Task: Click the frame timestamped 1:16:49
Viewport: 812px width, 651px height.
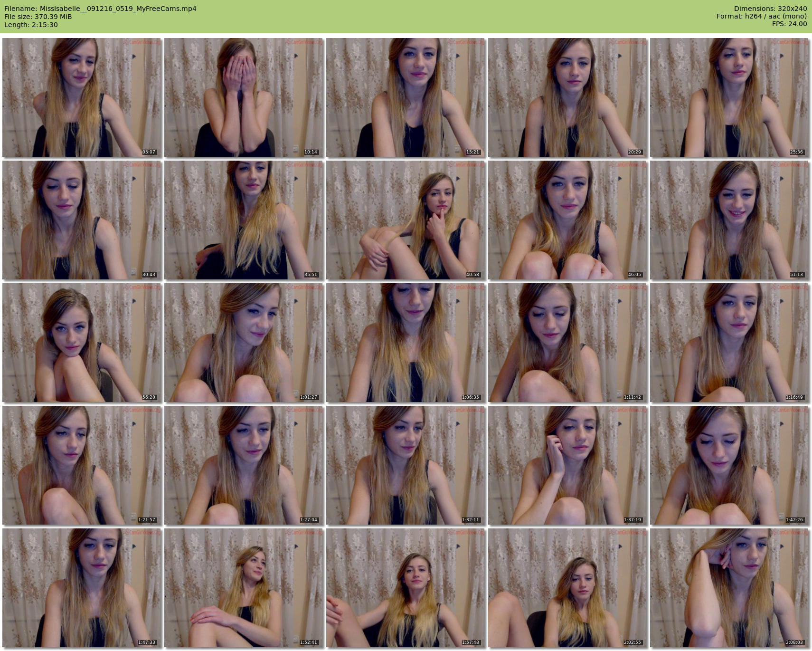Action: coord(729,343)
